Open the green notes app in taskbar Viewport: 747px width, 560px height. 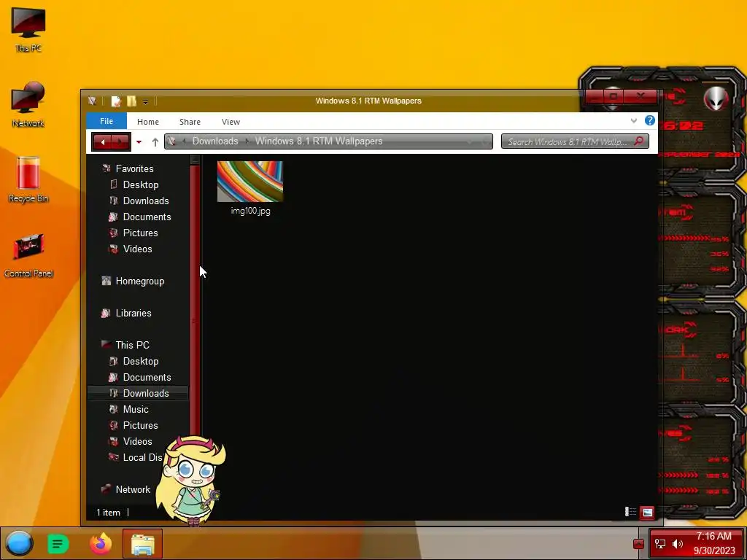click(x=58, y=544)
